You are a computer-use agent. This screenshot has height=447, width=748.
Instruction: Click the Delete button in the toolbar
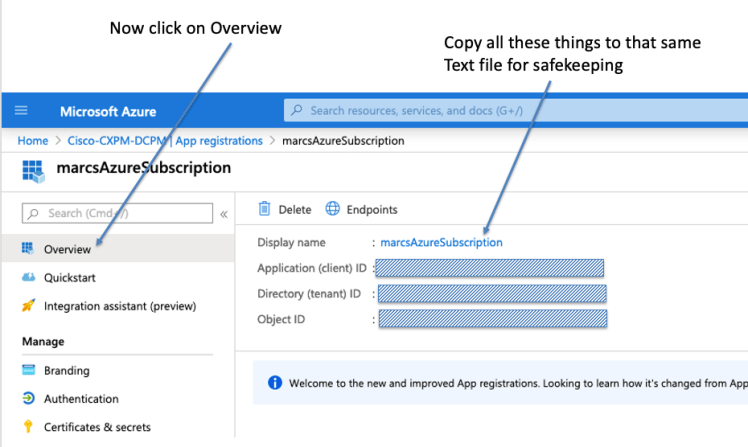tap(285, 209)
